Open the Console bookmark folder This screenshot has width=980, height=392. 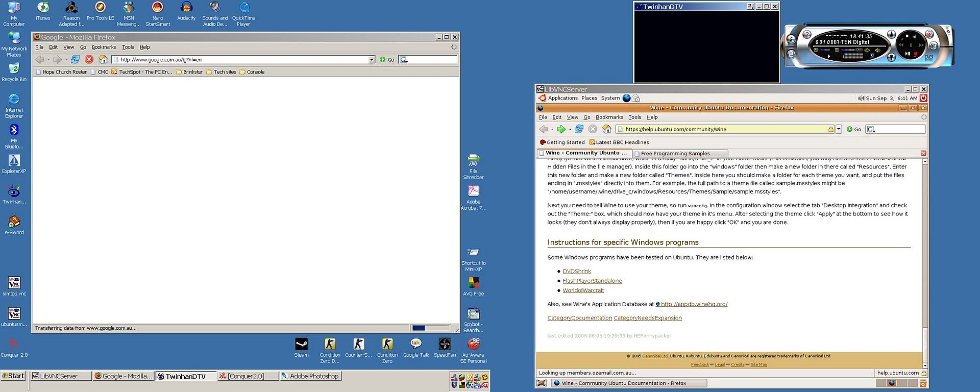coord(252,72)
